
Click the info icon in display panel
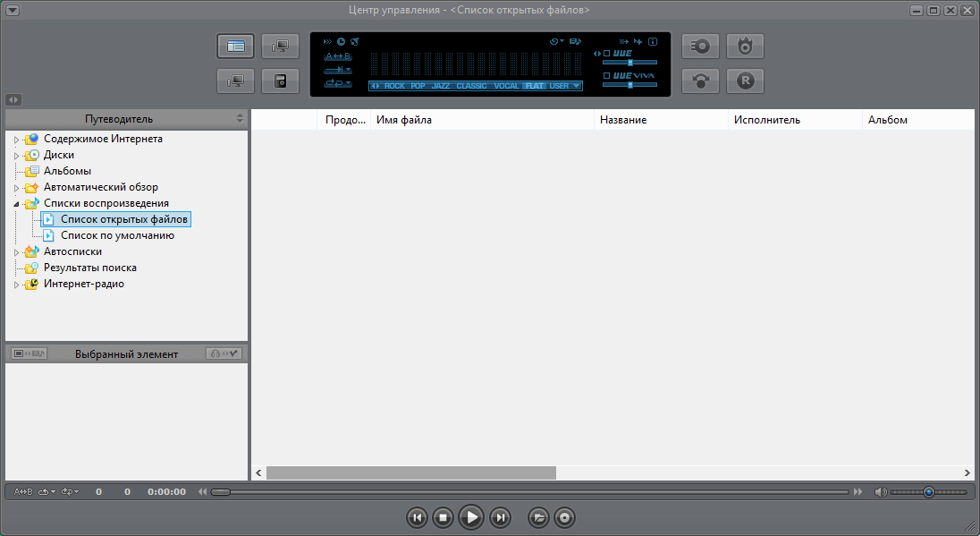[653, 42]
